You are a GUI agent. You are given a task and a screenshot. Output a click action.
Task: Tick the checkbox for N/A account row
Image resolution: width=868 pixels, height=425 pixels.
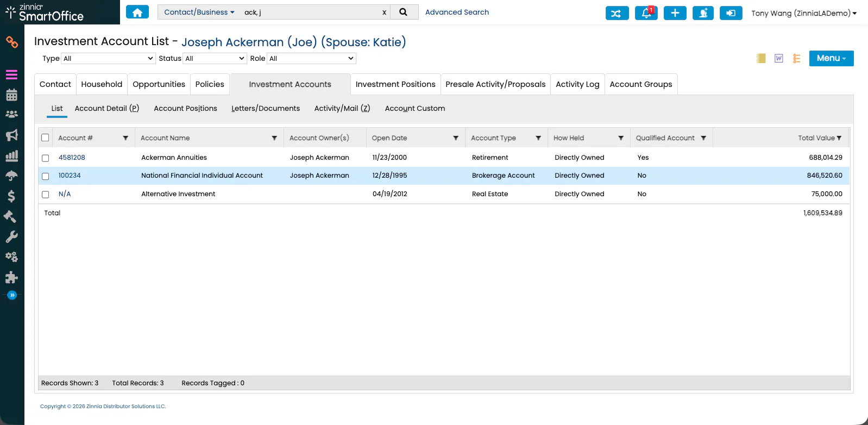[46, 195]
